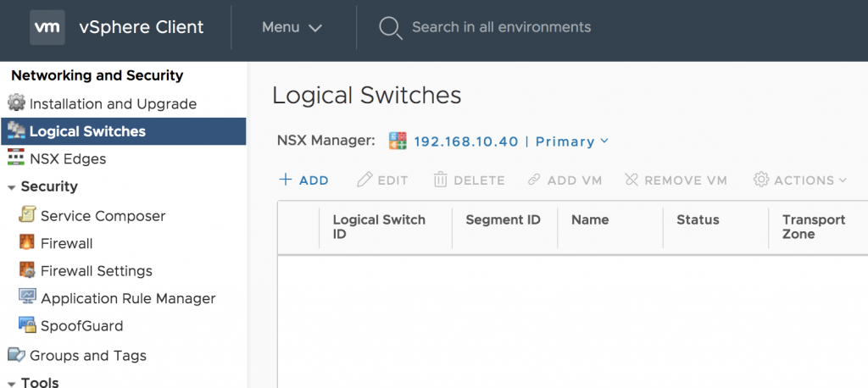868x388 pixels.
Task: Open Groups and Tags
Action: pos(88,355)
